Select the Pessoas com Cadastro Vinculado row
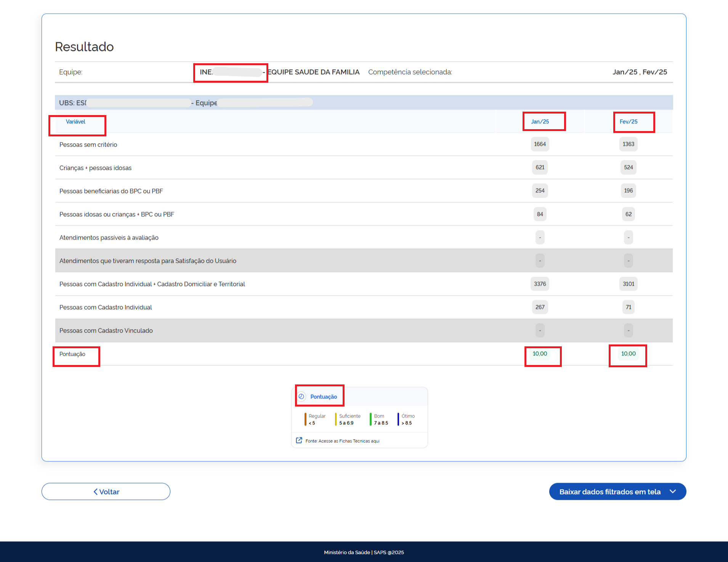The image size is (728, 562). pyautogui.click(x=106, y=330)
